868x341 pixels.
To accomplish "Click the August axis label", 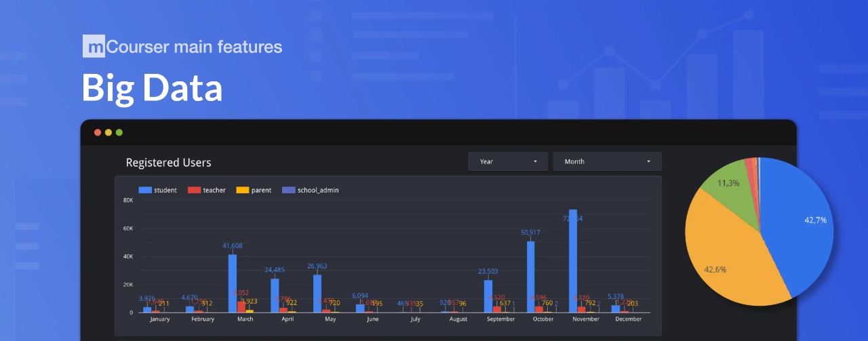I will click(x=458, y=319).
